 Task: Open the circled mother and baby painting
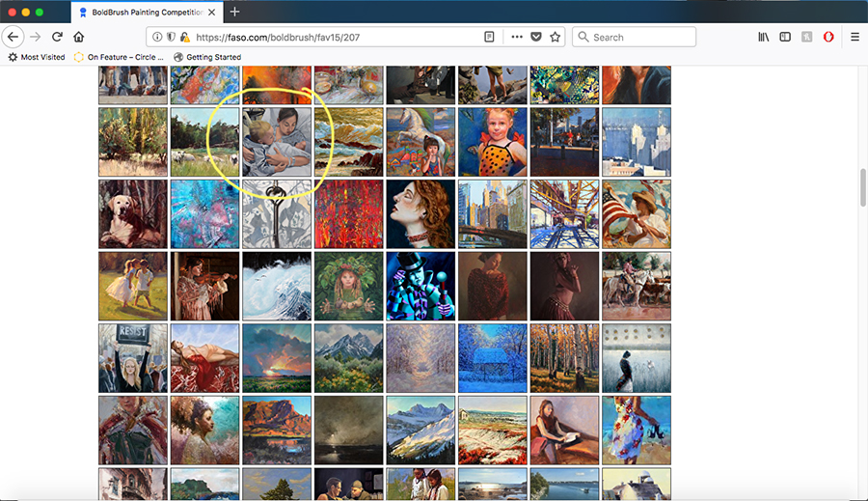(277, 142)
